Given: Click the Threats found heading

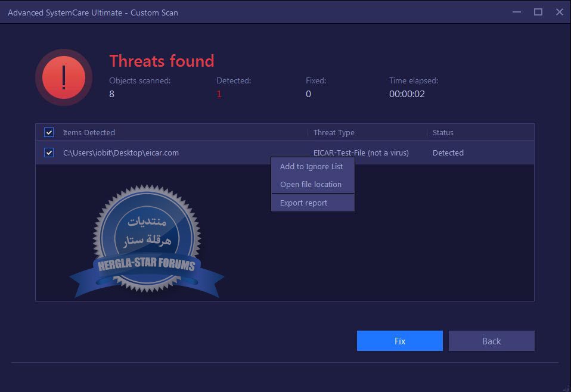Looking at the screenshot, I should (162, 61).
